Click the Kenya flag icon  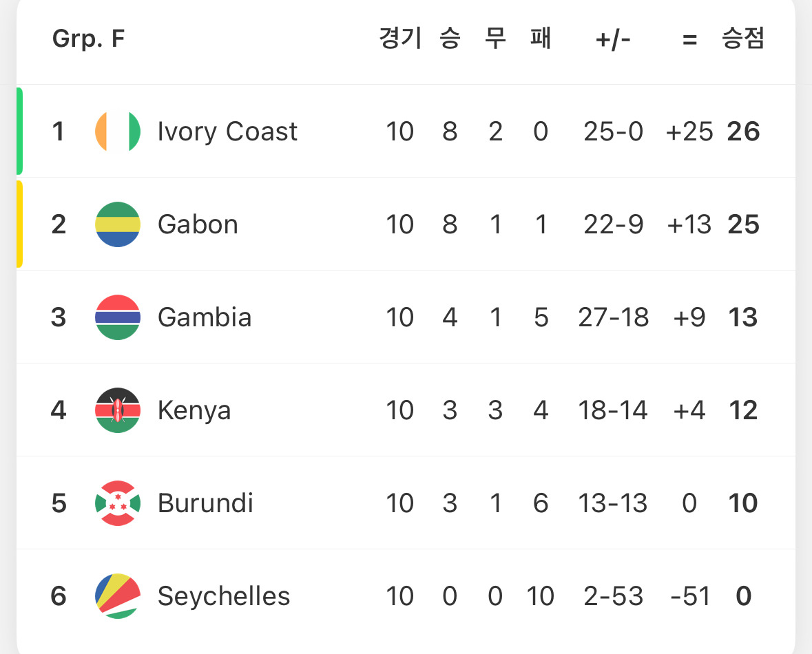tap(118, 410)
